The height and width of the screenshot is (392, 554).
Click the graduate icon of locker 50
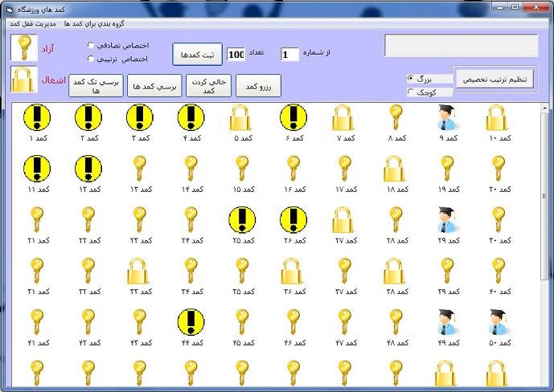tap(499, 322)
